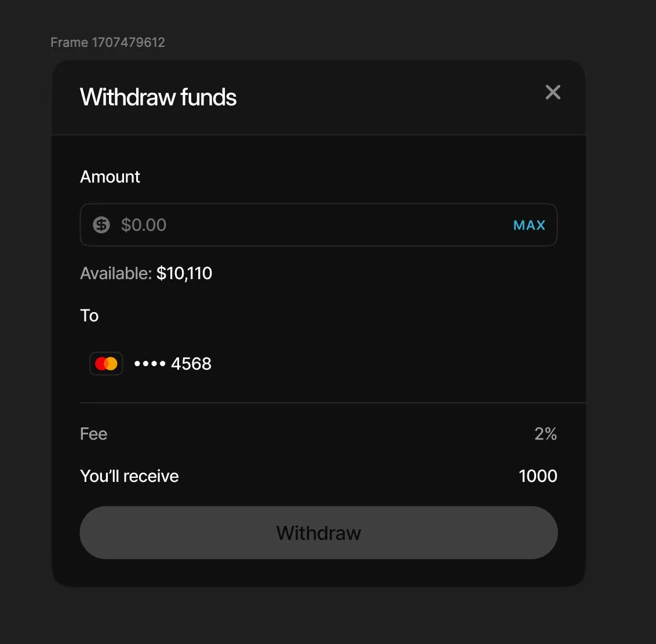The width and height of the screenshot is (656, 644).
Task: Click the To label
Action: coord(89,316)
